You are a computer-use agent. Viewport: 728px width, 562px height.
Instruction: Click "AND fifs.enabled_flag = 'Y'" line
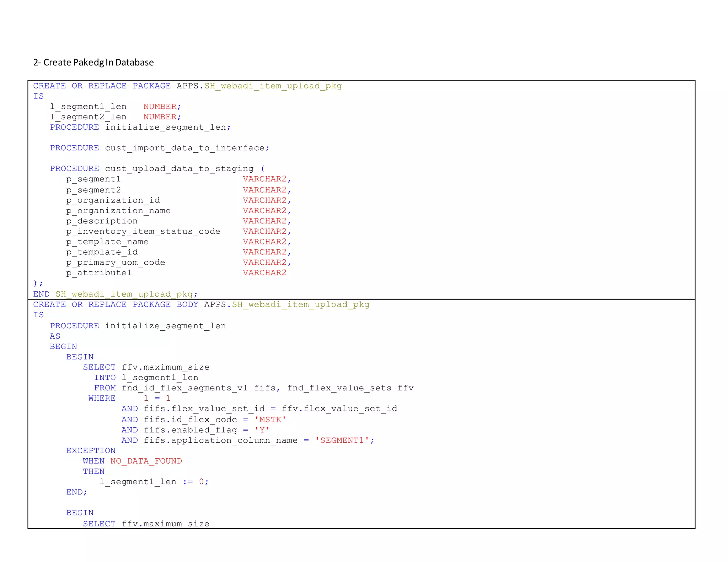pyautogui.click(x=196, y=430)
